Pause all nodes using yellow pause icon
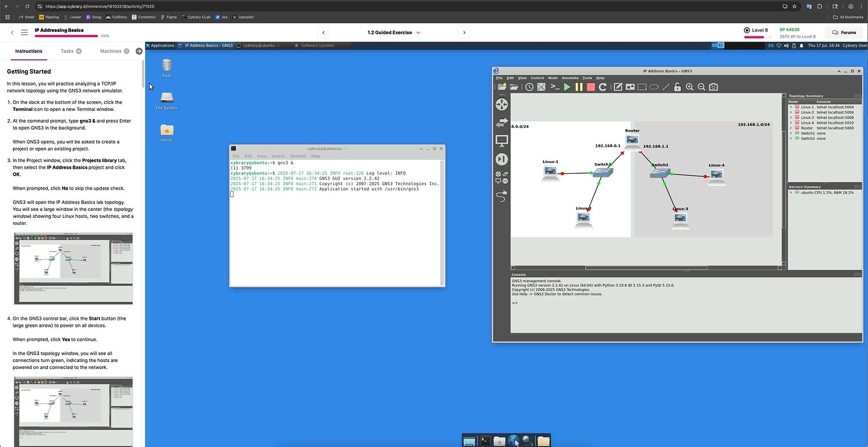This screenshot has width=868, height=447. coord(579,87)
